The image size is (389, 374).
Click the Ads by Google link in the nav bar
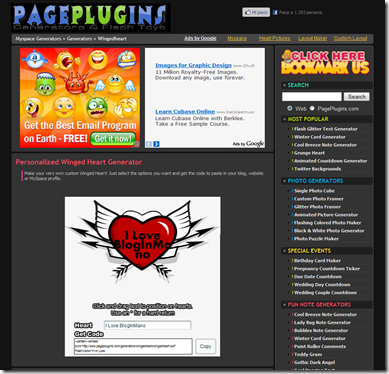(x=200, y=38)
